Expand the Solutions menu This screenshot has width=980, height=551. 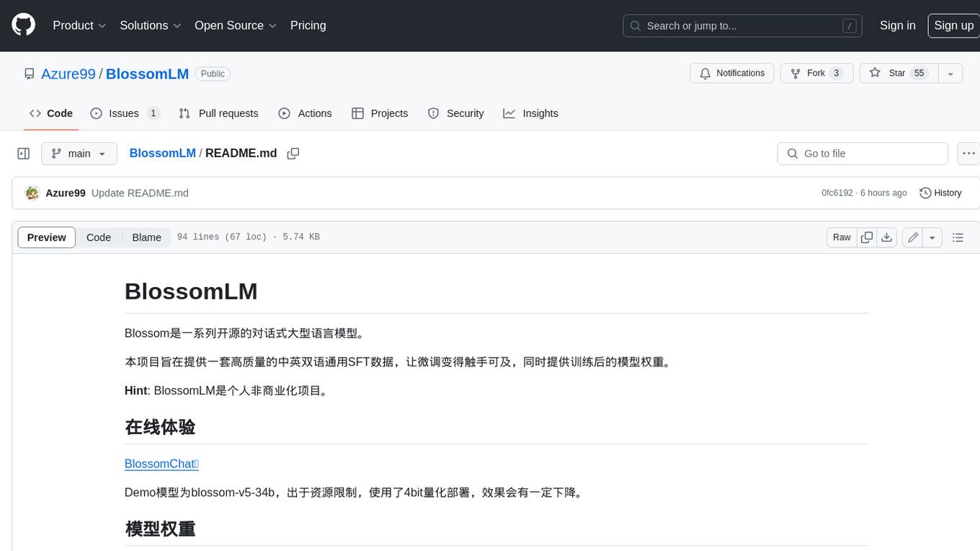point(151,25)
